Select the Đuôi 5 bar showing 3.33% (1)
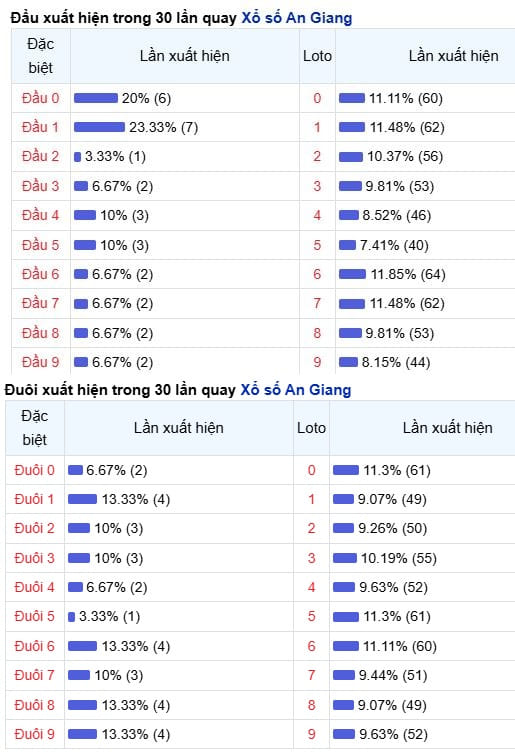The width and height of the screenshot is (515, 754). click(x=72, y=616)
